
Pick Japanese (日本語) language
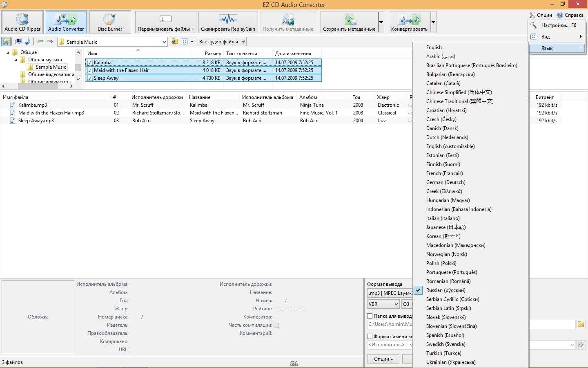pyautogui.click(x=471, y=227)
